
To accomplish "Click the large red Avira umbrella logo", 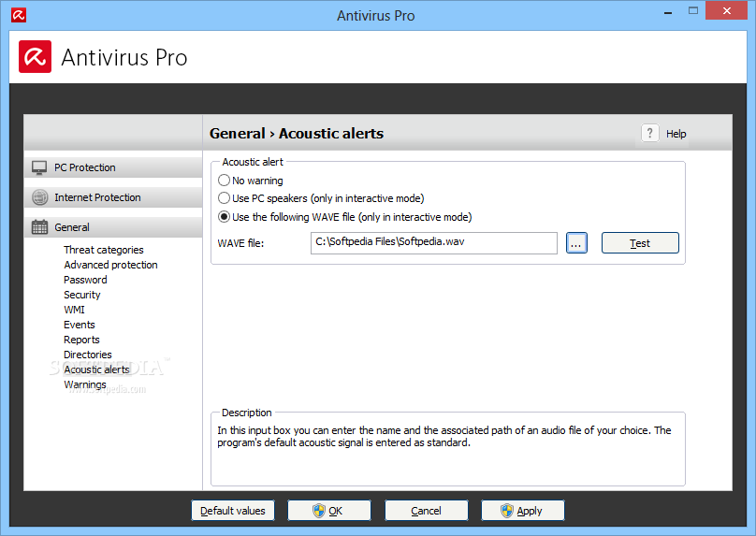I will [x=36, y=57].
